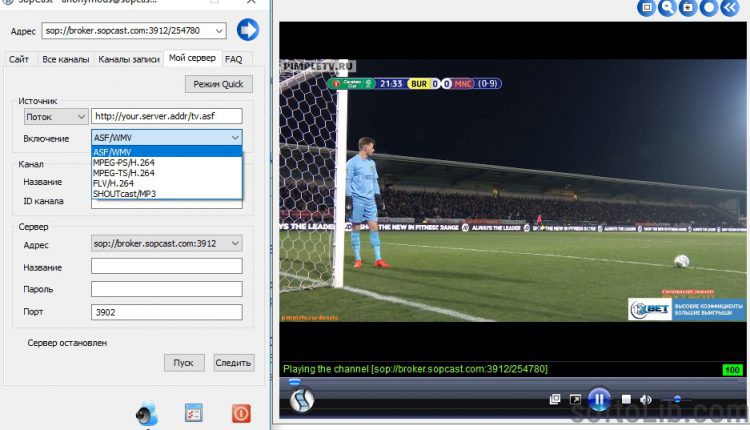
Task: Select FLV/H.264 in the dropdown list
Action: [x=167, y=183]
